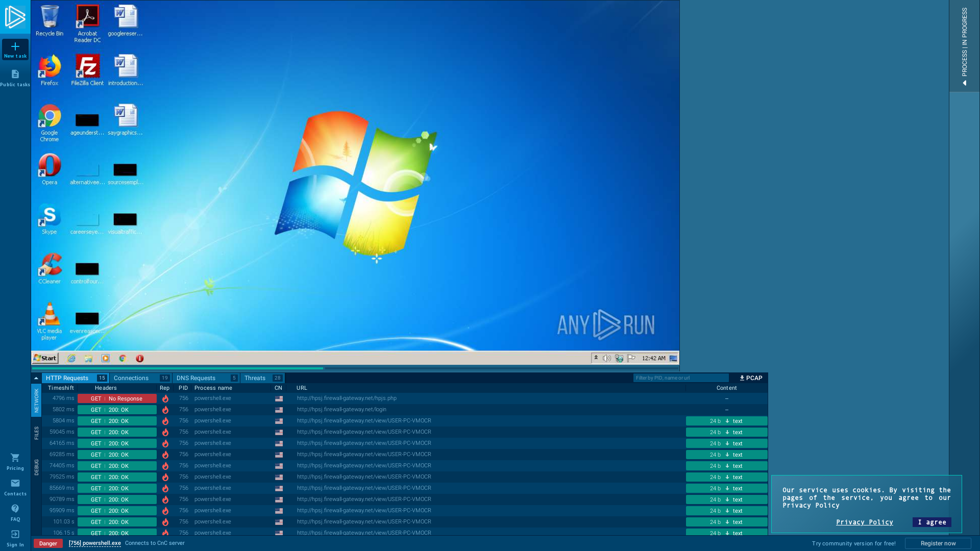Open headers of the 4796 ms No Response request
This screenshot has height=551, width=980.
(x=117, y=398)
